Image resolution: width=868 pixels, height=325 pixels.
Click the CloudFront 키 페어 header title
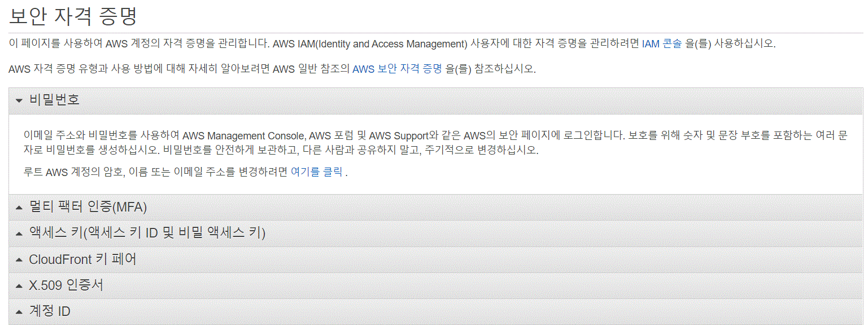[83, 260]
